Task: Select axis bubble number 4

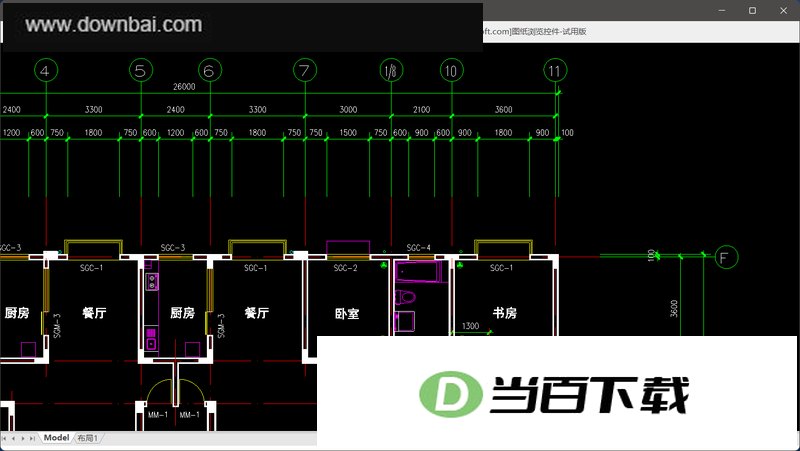Action: tap(45, 70)
